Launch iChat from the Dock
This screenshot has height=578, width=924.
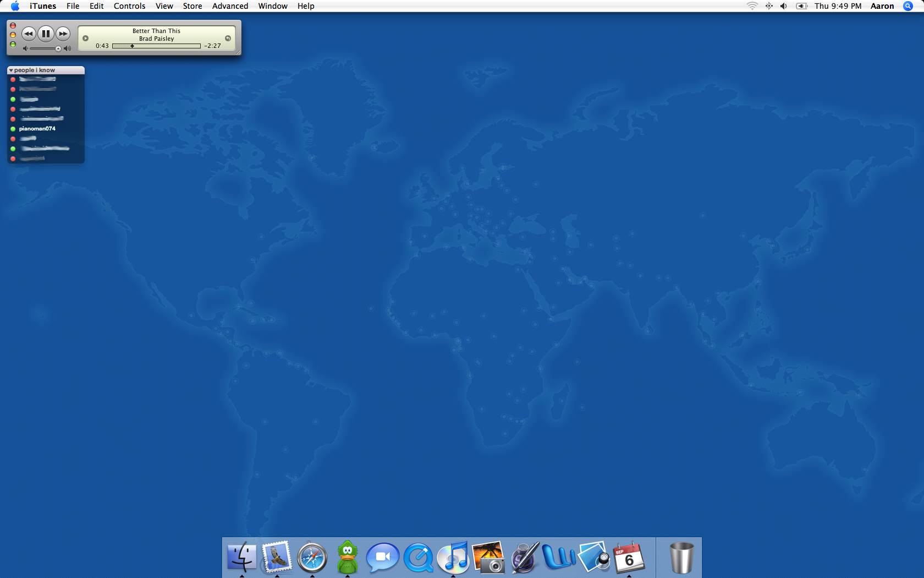[x=382, y=558]
